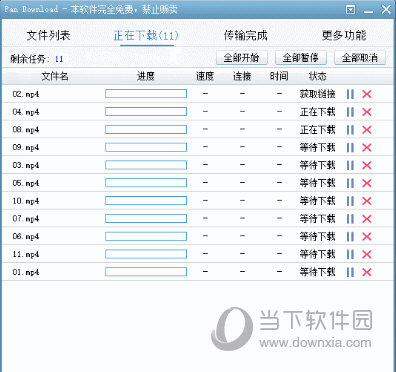Viewport: 396px width, 372px height.
Task: Pause the 08.mp4 download
Action: pos(350,130)
